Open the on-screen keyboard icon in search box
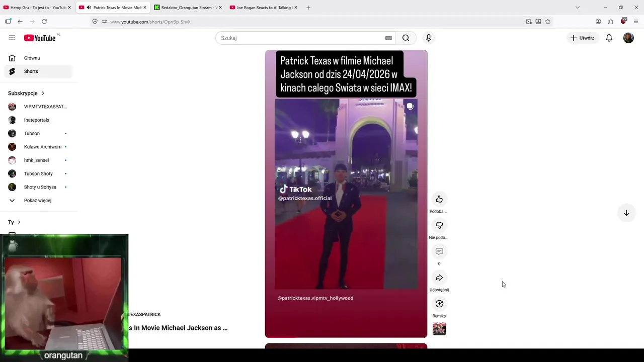644x362 pixels. click(388, 38)
